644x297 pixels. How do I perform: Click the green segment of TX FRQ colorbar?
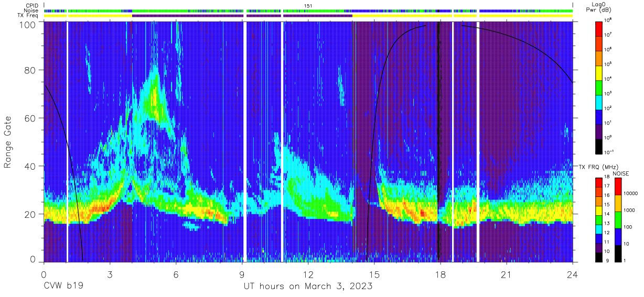[599, 220]
